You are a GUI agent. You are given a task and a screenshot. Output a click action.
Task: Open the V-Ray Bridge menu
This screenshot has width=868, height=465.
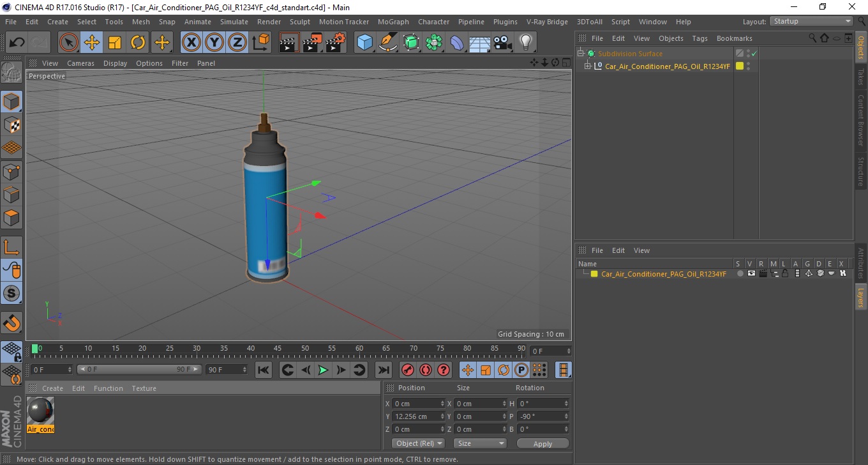pos(547,22)
